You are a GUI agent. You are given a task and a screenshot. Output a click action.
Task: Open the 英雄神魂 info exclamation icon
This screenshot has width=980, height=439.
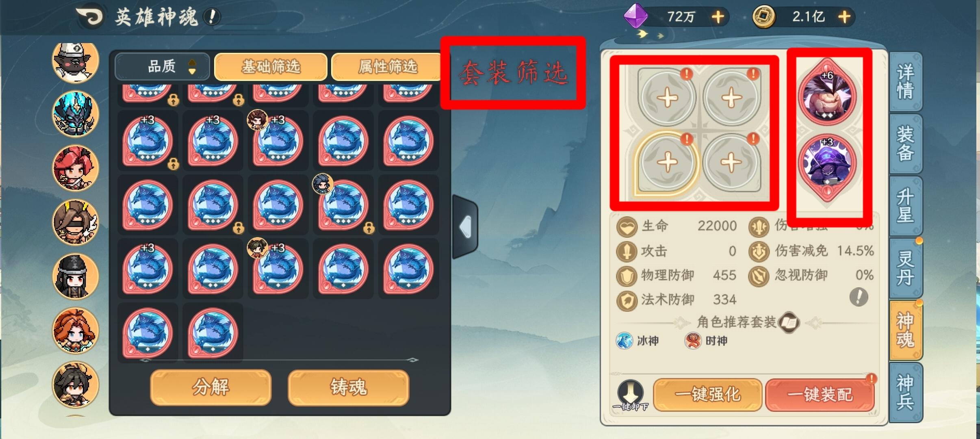pyautogui.click(x=212, y=17)
